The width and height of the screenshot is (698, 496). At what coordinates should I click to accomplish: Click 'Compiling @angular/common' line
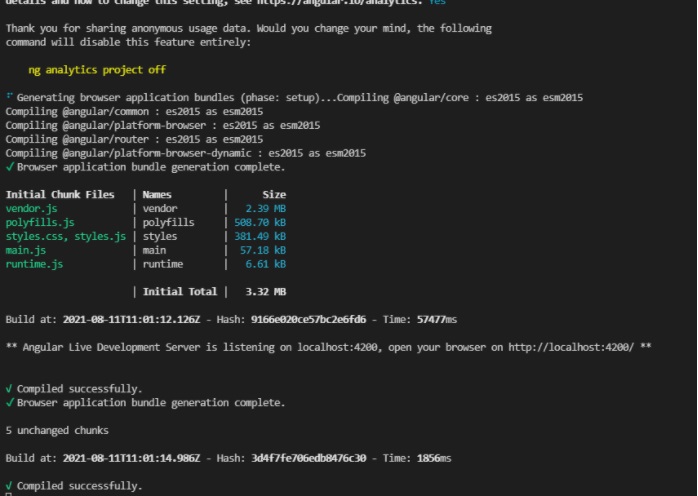(134, 111)
